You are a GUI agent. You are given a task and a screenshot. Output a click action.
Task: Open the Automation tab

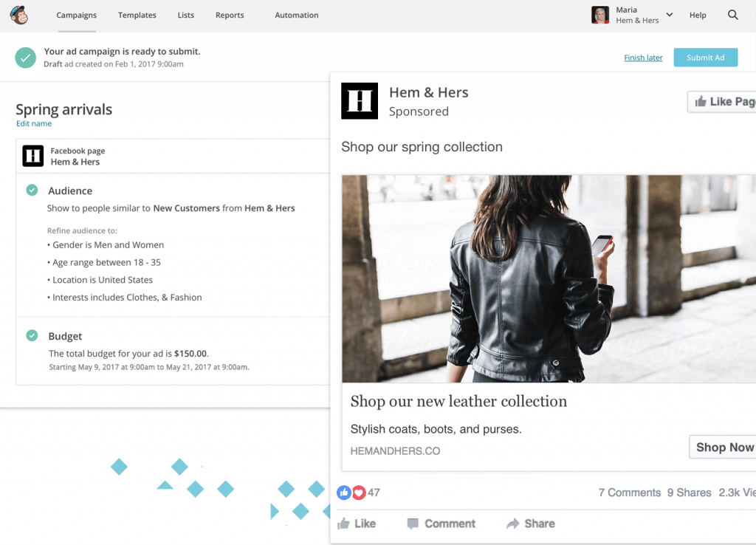pos(297,15)
